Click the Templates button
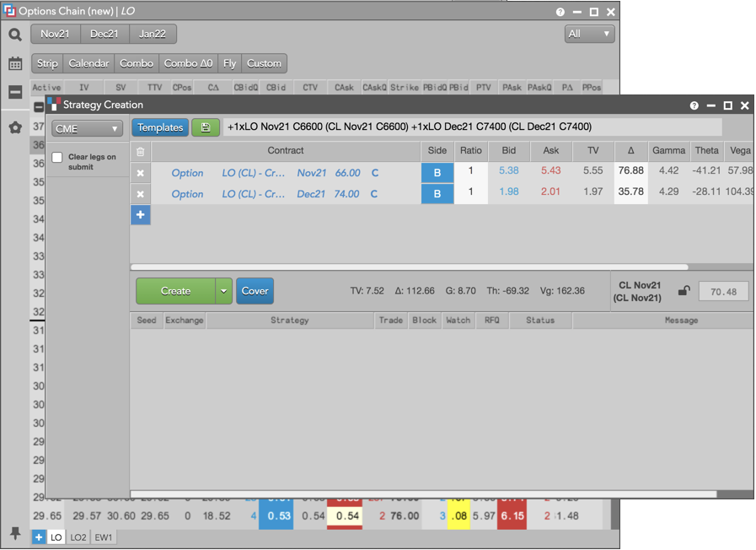The width and height of the screenshot is (756, 550). tap(160, 127)
